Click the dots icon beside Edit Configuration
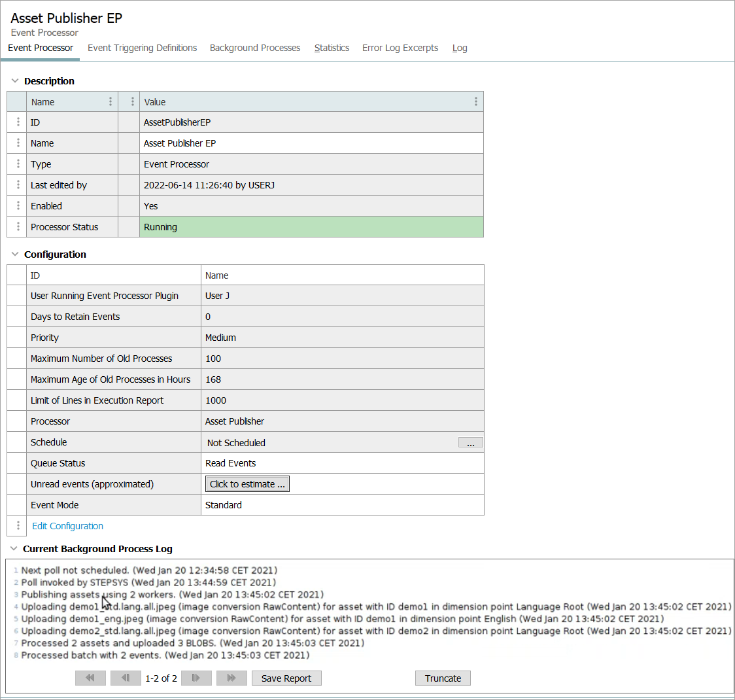This screenshot has width=735, height=700. [x=18, y=526]
